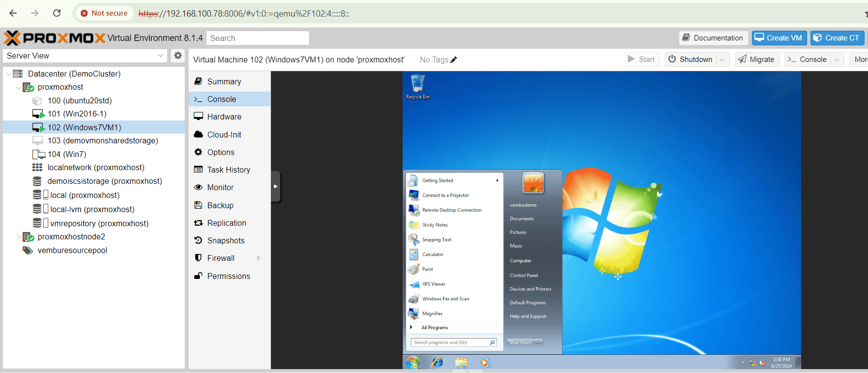Click the Create VM button
The width and height of the screenshot is (868, 373).
click(x=779, y=38)
